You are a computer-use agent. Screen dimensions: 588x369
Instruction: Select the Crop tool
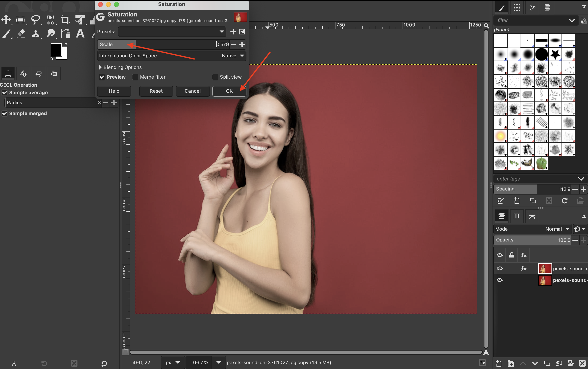coord(65,20)
